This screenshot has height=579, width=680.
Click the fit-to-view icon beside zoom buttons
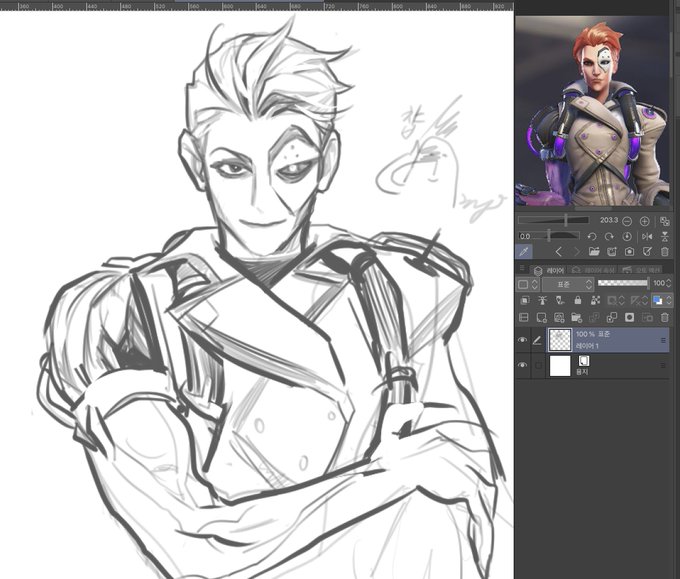(x=664, y=221)
